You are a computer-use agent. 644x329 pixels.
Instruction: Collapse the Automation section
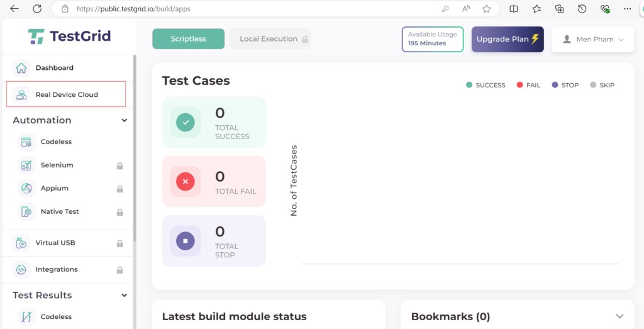point(125,120)
